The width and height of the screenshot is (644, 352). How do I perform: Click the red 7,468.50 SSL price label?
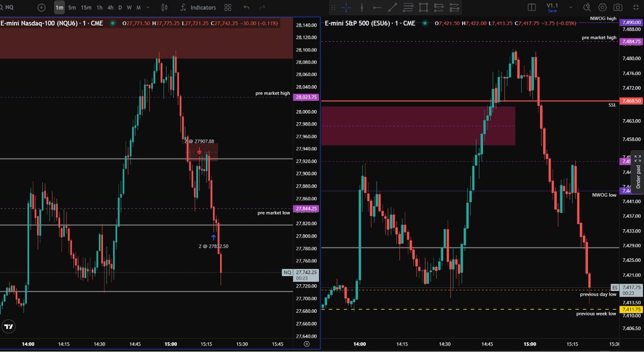pos(631,101)
